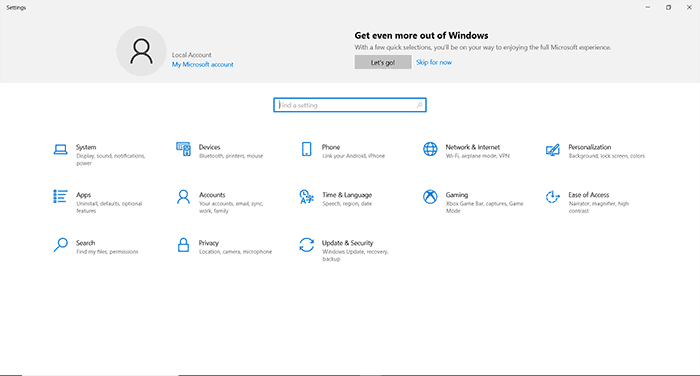Image resolution: width=700 pixels, height=376 pixels.
Task: Open the Apps list icon
Action: tap(60, 196)
